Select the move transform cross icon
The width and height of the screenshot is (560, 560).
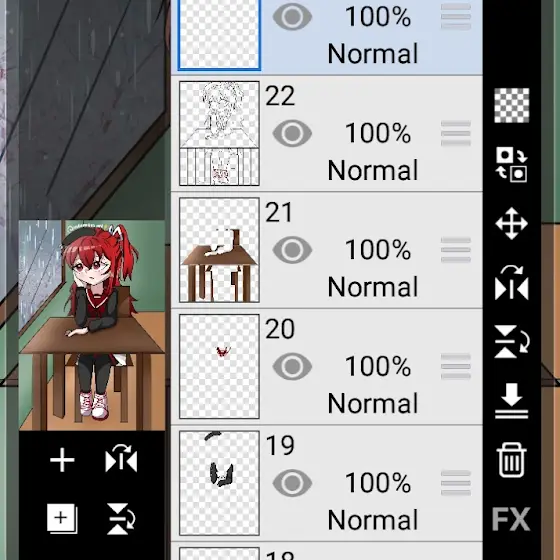coord(511,223)
